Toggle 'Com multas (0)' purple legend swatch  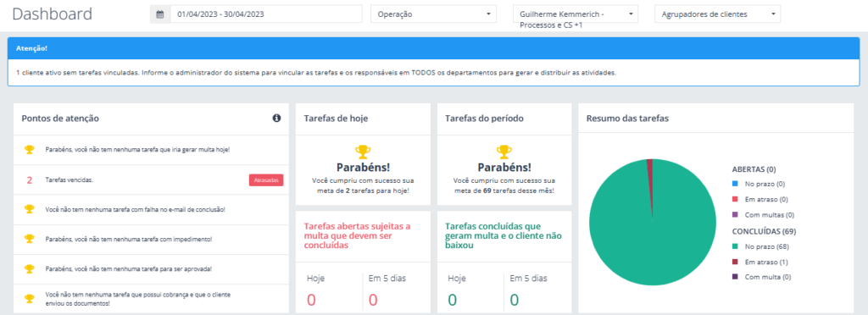click(x=735, y=214)
